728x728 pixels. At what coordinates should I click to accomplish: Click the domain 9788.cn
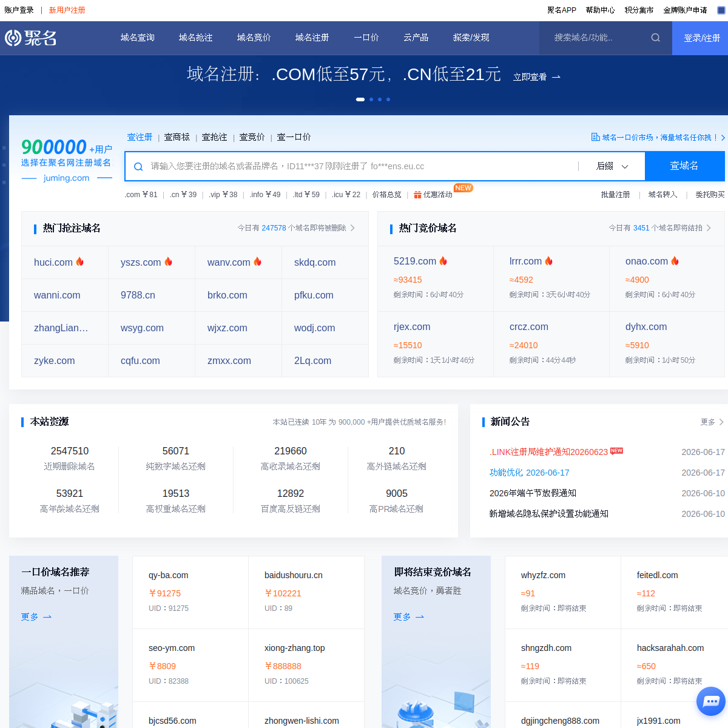tap(138, 295)
